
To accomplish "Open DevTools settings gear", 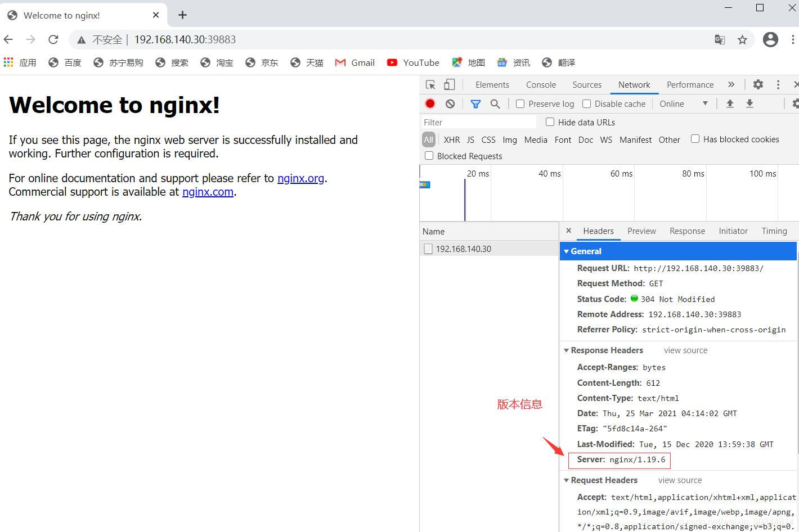I will click(x=758, y=84).
